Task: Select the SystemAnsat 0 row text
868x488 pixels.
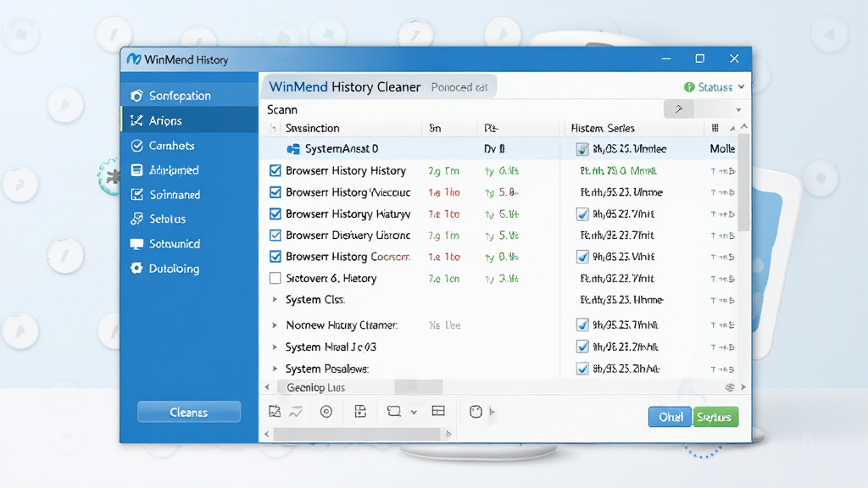Action: [342, 149]
